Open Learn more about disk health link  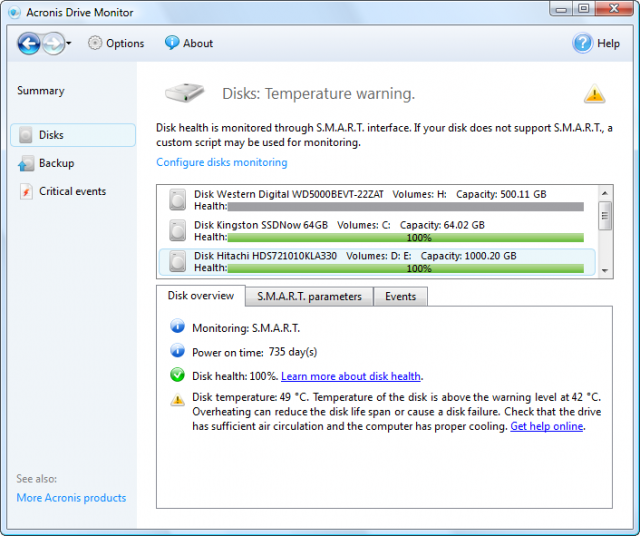(351, 376)
